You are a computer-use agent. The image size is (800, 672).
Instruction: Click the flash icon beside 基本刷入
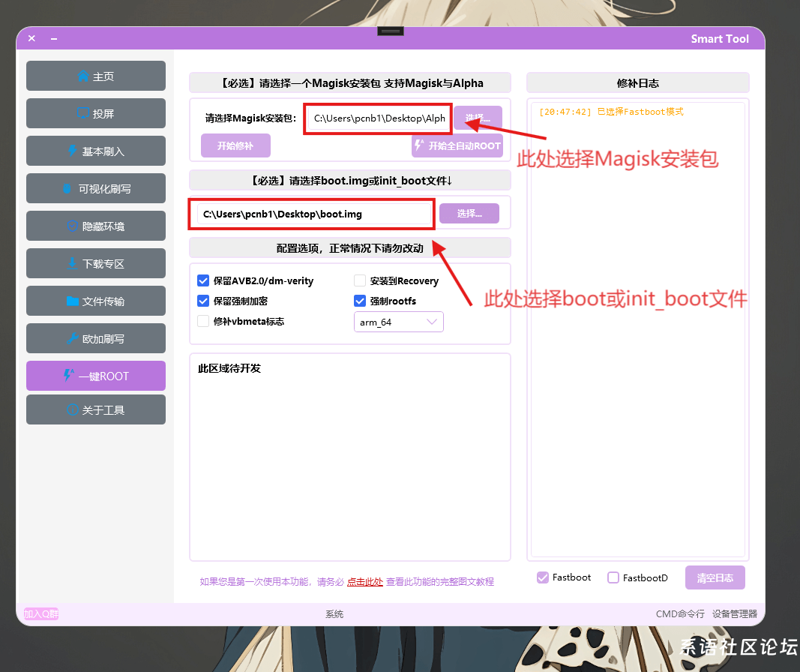point(72,151)
